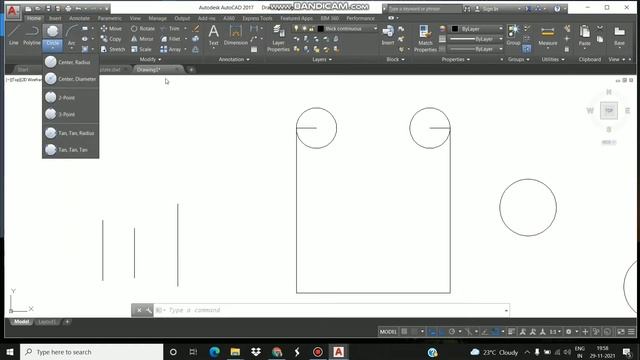Toggle polar tracking in status bar
Screen dimensions: 640x360
[x=452, y=332]
